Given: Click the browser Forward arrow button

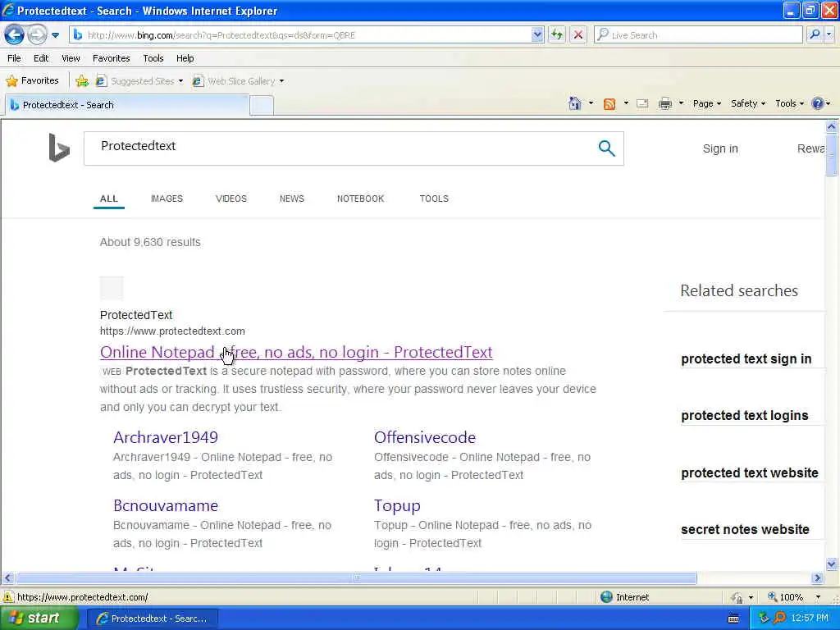Looking at the screenshot, I should pos(37,34).
